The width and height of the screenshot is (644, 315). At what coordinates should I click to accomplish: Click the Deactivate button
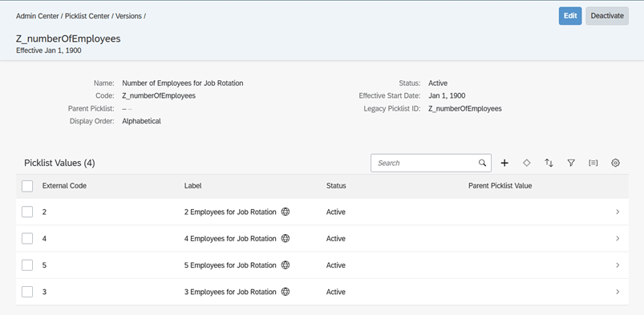click(x=607, y=16)
